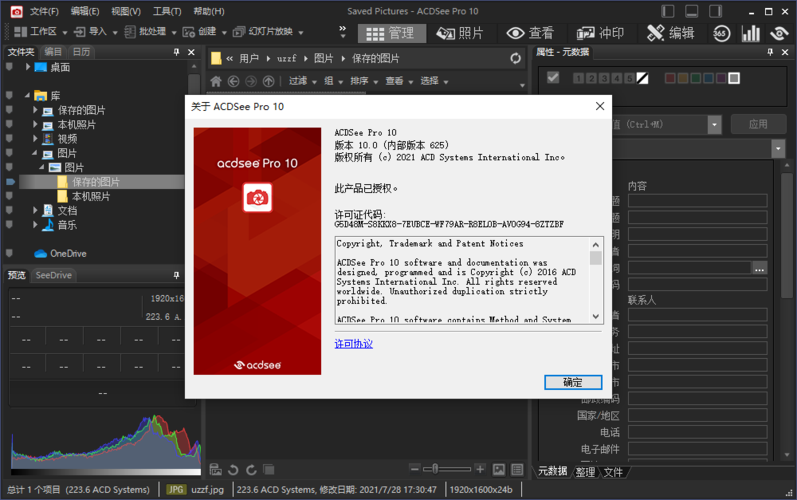Clear rating with the slash box
Viewport: 797px width, 500px height.
click(642, 78)
